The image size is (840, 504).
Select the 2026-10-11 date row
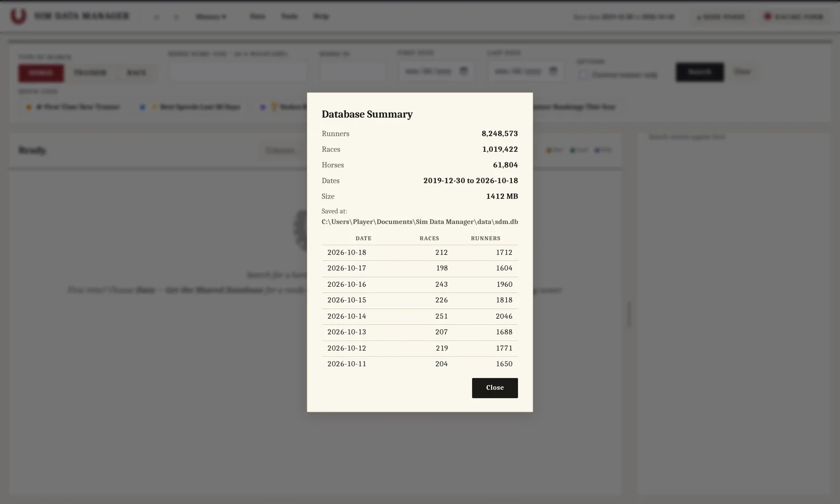pos(419,364)
